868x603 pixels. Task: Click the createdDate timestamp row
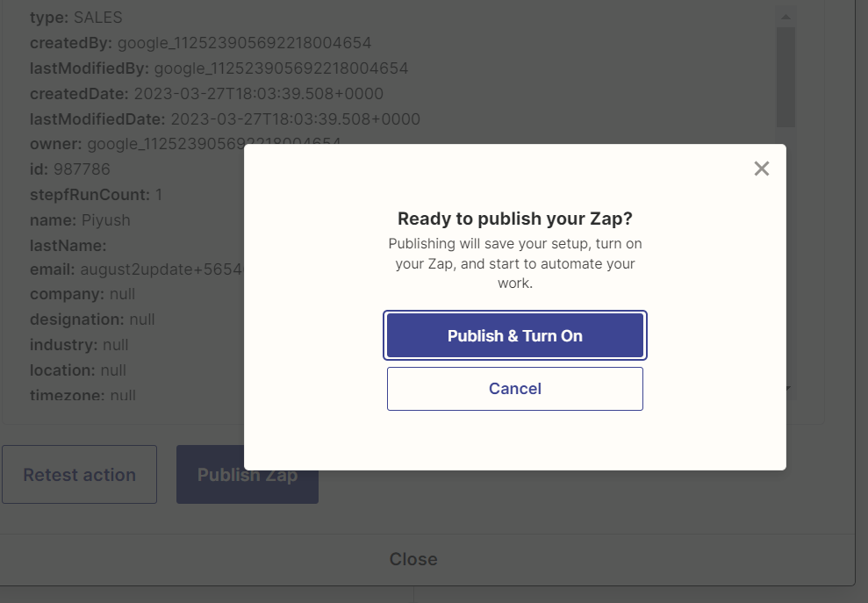coord(206,94)
